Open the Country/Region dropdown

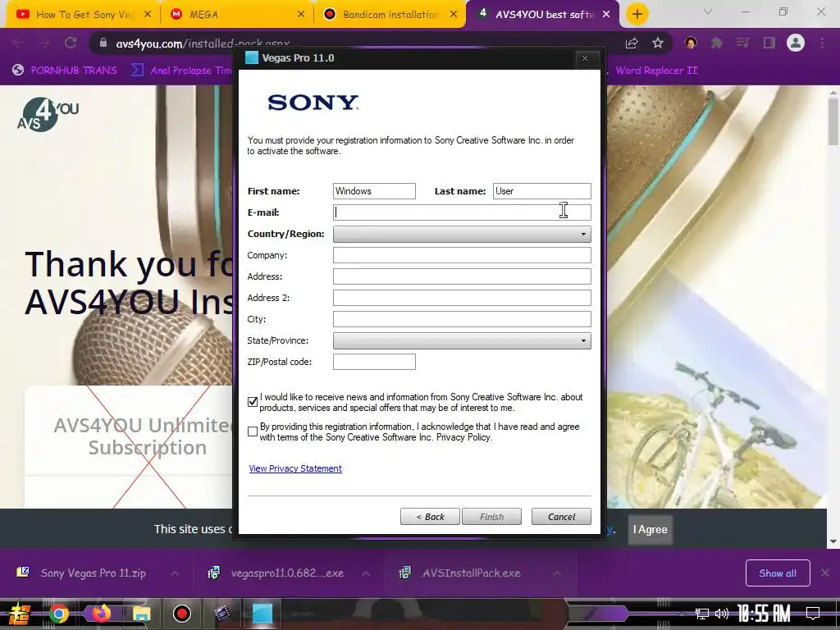[x=462, y=234]
